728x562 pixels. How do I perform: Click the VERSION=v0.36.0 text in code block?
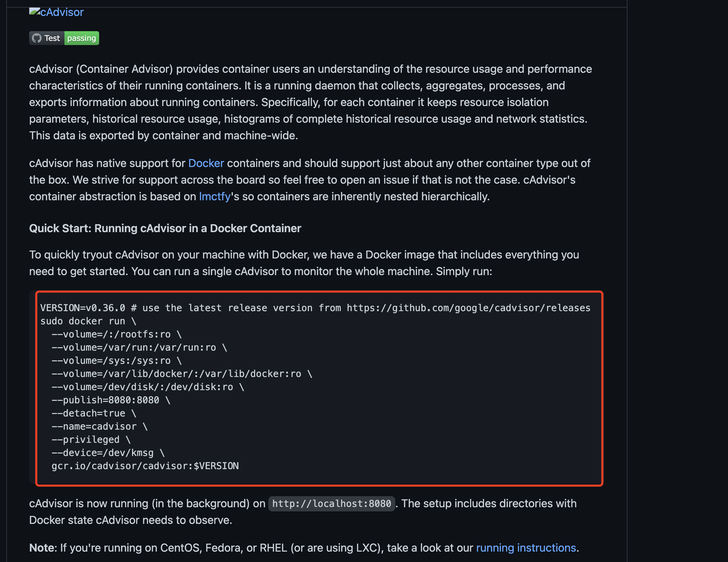click(83, 308)
